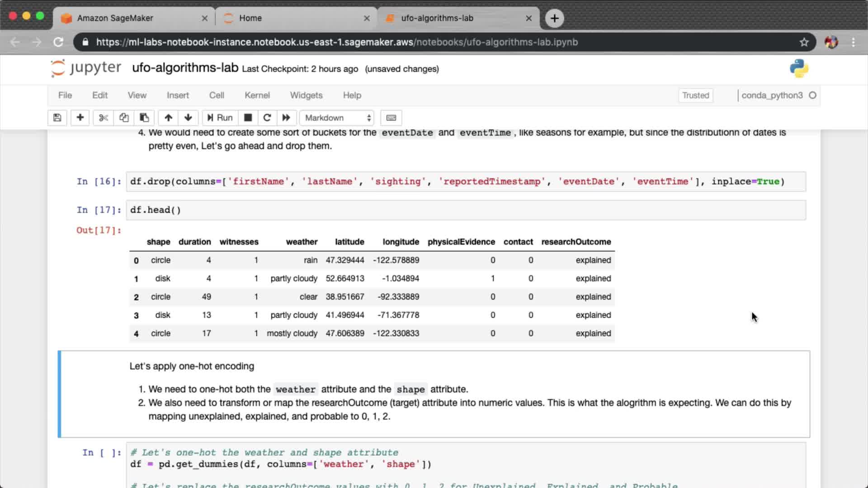
Task: Interrupt the kernel with stop icon
Action: coord(248,118)
